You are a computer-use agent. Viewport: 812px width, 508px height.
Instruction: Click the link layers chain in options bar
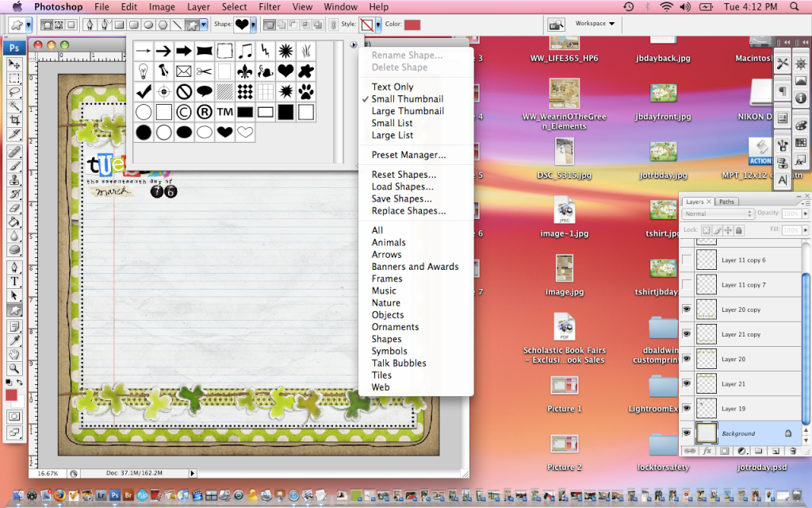[x=333, y=25]
